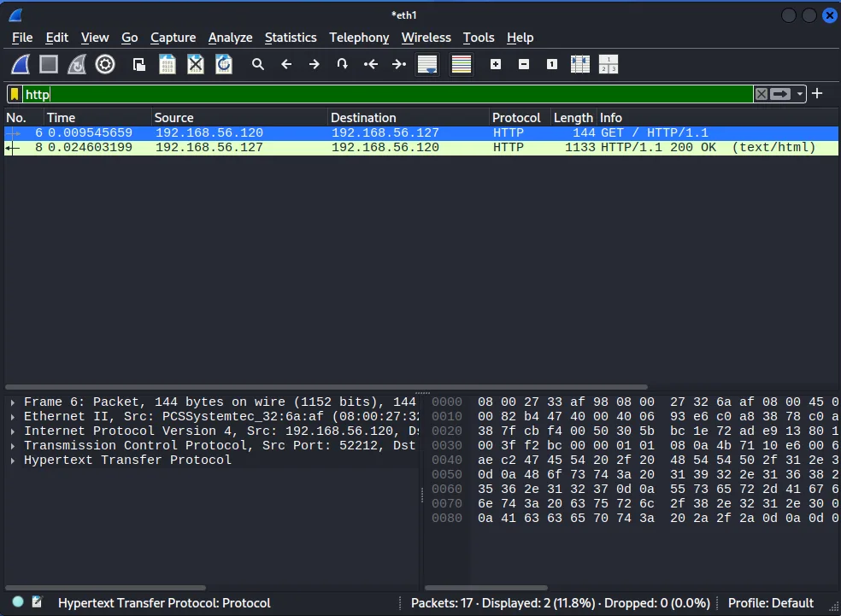841x616 pixels.
Task: Go back in packet history
Action: tap(286, 64)
